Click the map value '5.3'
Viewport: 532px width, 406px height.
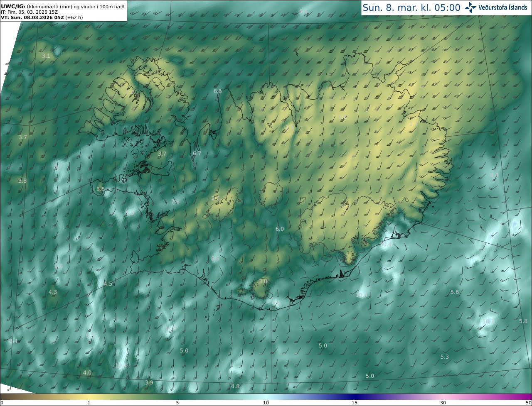coord(445,357)
